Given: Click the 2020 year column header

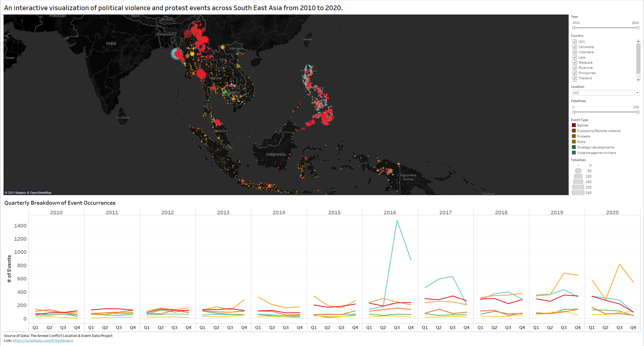Looking at the screenshot, I should pos(612,212).
